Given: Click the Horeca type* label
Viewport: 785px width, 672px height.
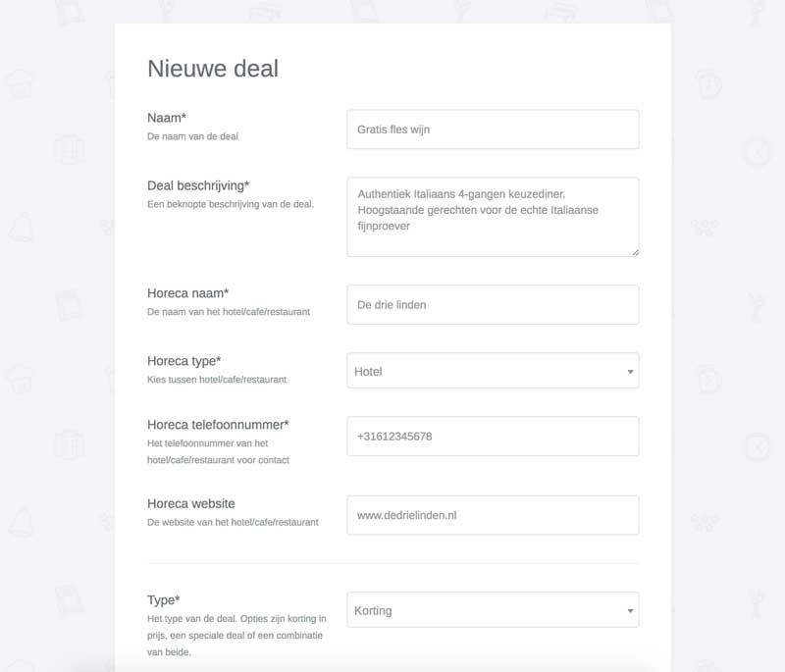Looking at the screenshot, I should coord(183,361).
